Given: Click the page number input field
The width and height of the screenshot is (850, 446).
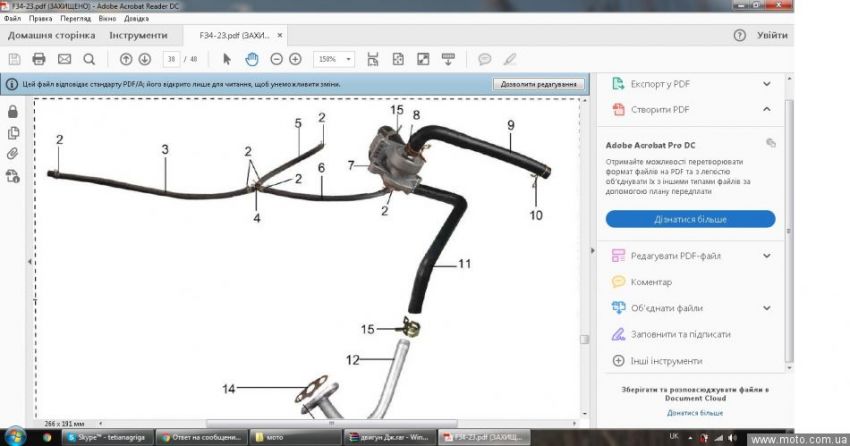Looking at the screenshot, I should tap(172, 59).
